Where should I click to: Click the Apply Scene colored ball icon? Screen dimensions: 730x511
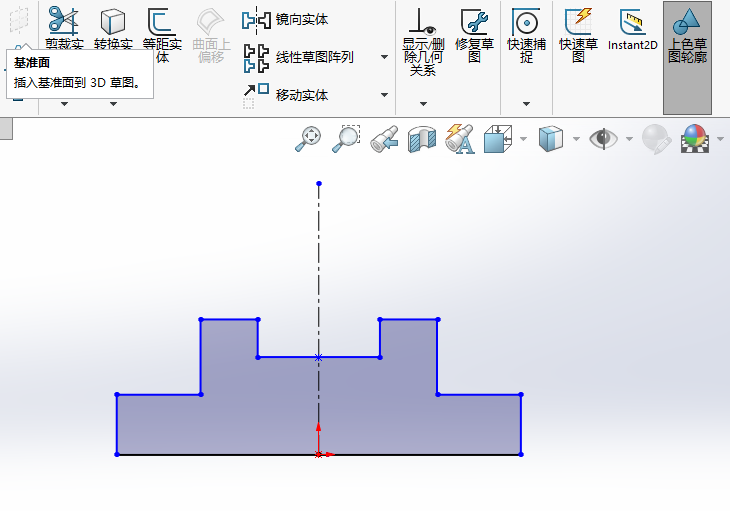pos(695,139)
